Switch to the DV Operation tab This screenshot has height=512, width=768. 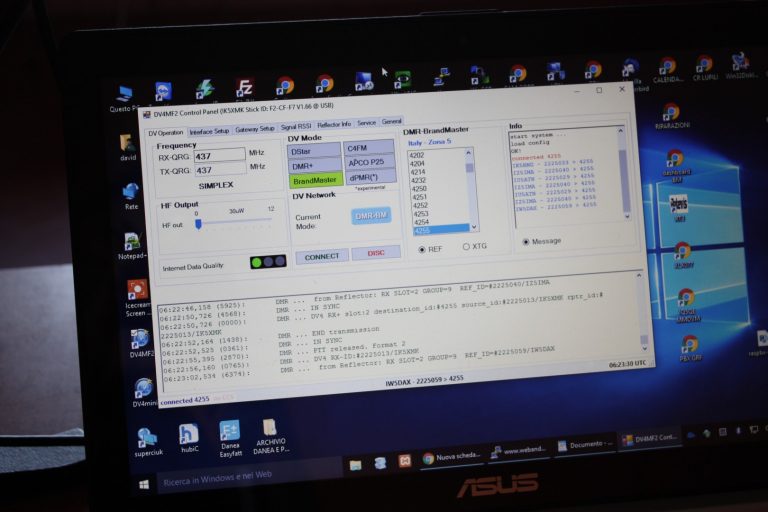coord(166,133)
